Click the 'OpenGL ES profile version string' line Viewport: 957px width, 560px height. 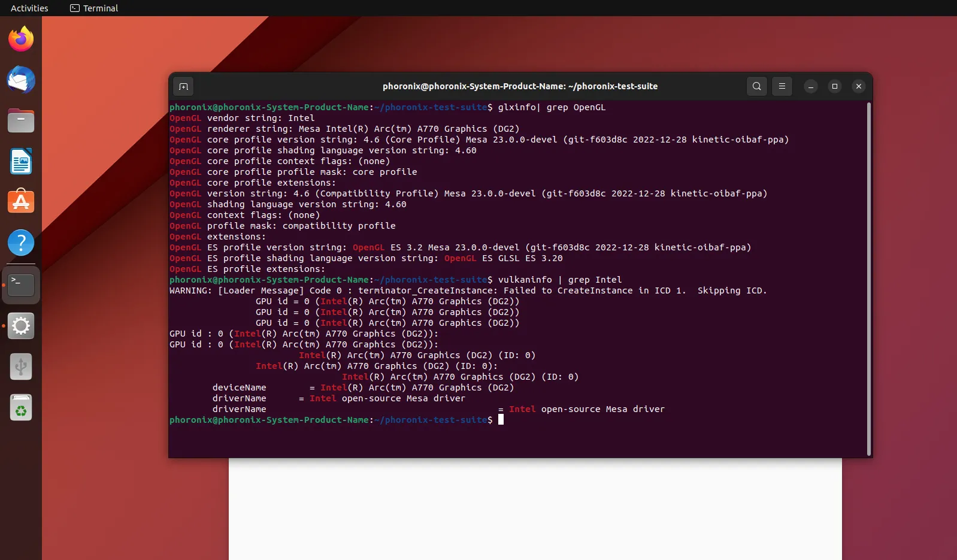pyautogui.click(x=460, y=247)
